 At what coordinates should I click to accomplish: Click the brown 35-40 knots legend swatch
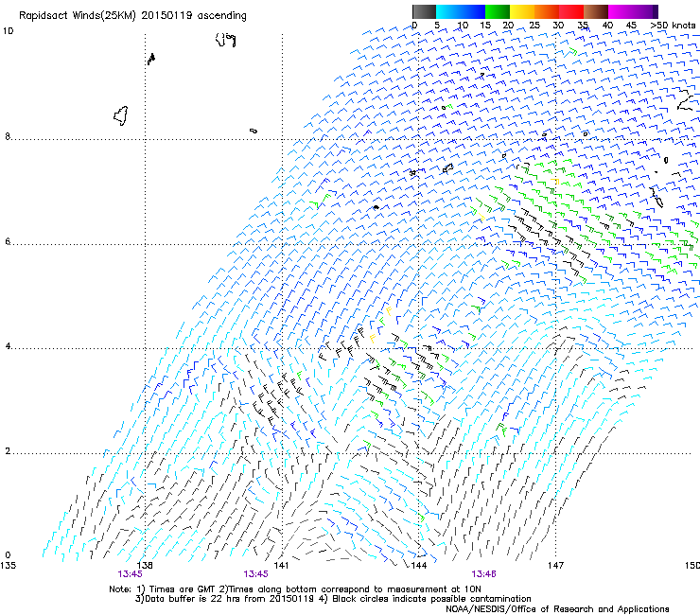596,11
